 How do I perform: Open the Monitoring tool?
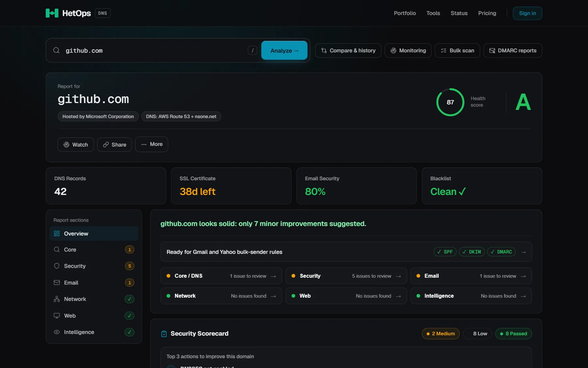point(408,50)
